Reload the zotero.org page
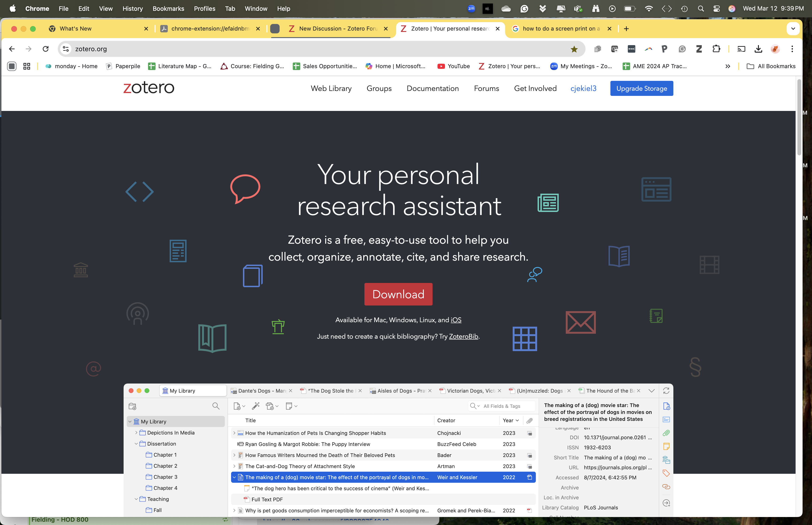 [x=46, y=49]
